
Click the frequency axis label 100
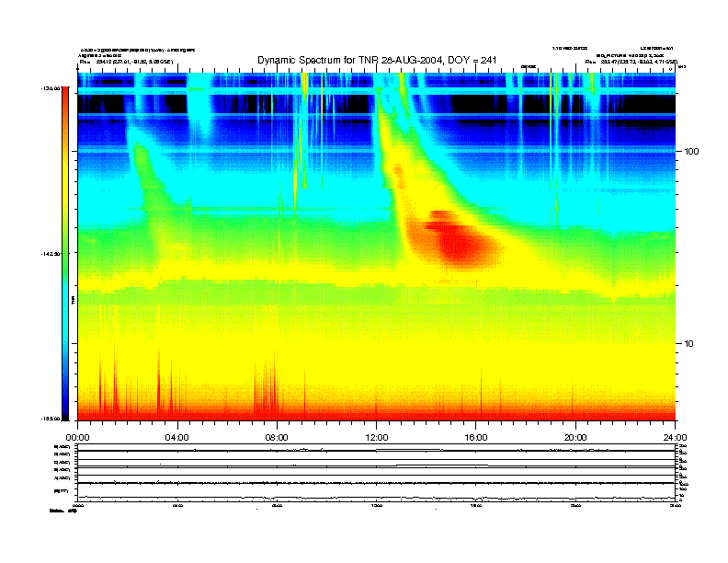point(692,152)
